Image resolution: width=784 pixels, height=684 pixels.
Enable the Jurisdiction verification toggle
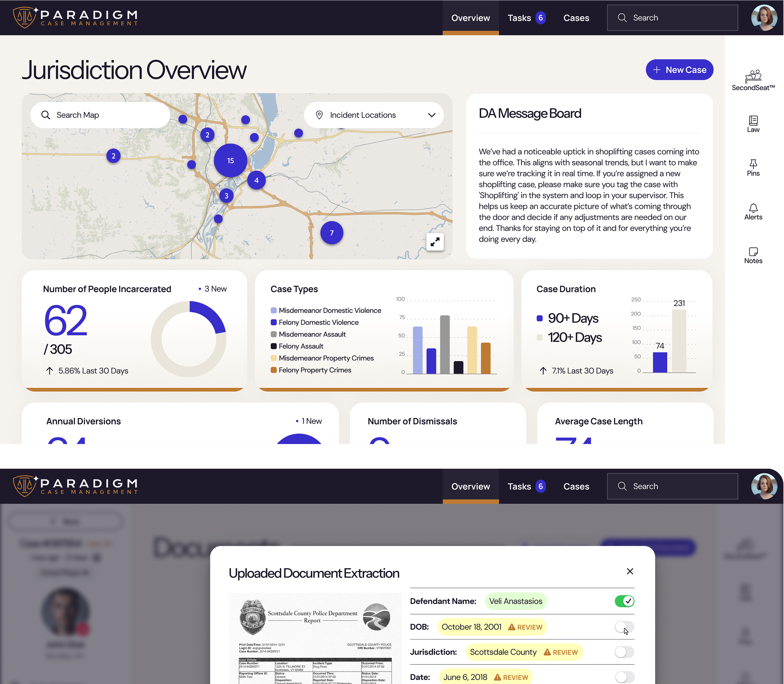coord(625,652)
